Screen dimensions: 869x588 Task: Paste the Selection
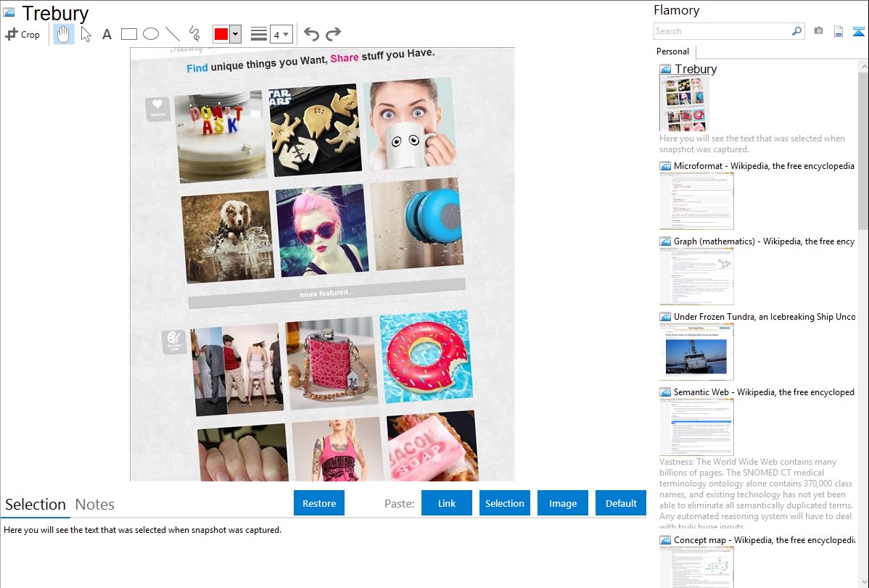(x=504, y=503)
